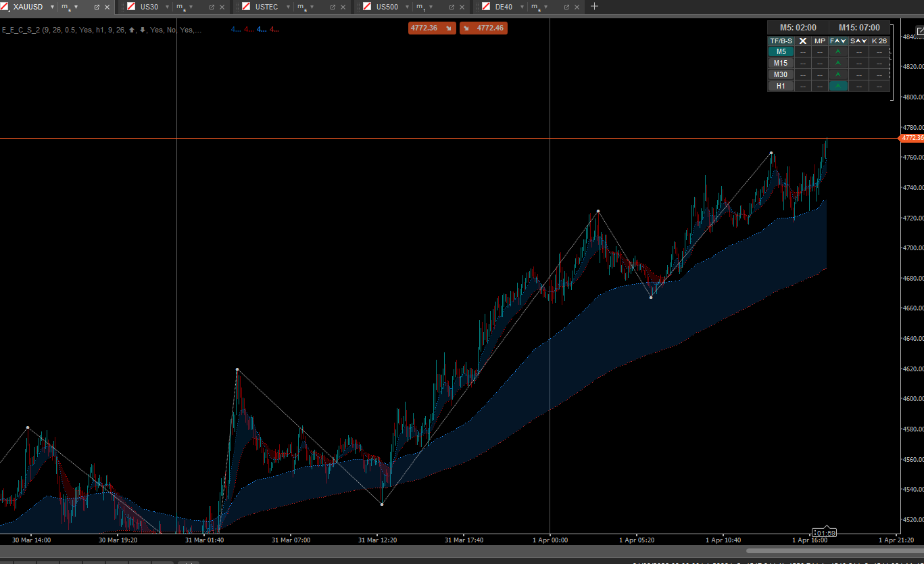
Task: Click the green up arrow in M15 row
Action: 838,63
